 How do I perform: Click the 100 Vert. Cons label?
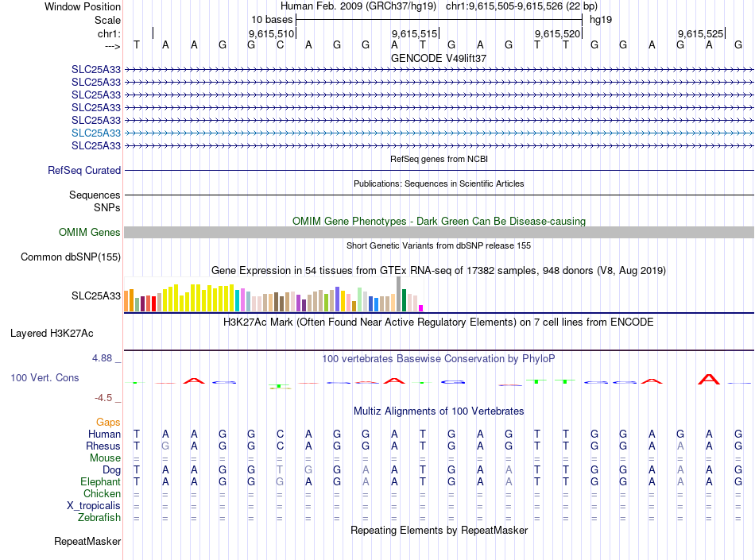pos(45,377)
